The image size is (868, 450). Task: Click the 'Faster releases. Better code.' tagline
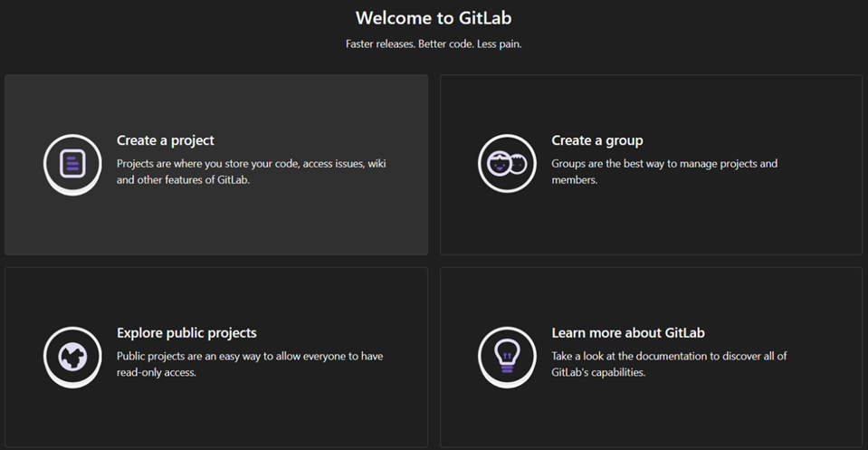[434, 44]
